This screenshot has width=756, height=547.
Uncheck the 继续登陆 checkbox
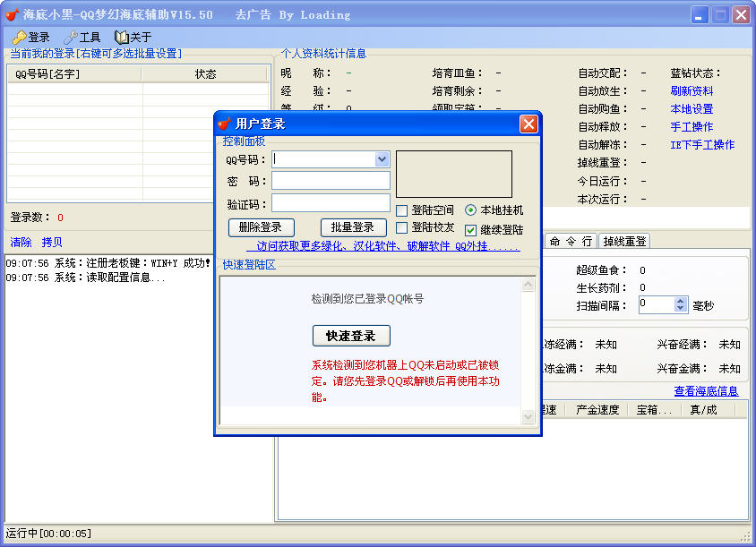470,230
